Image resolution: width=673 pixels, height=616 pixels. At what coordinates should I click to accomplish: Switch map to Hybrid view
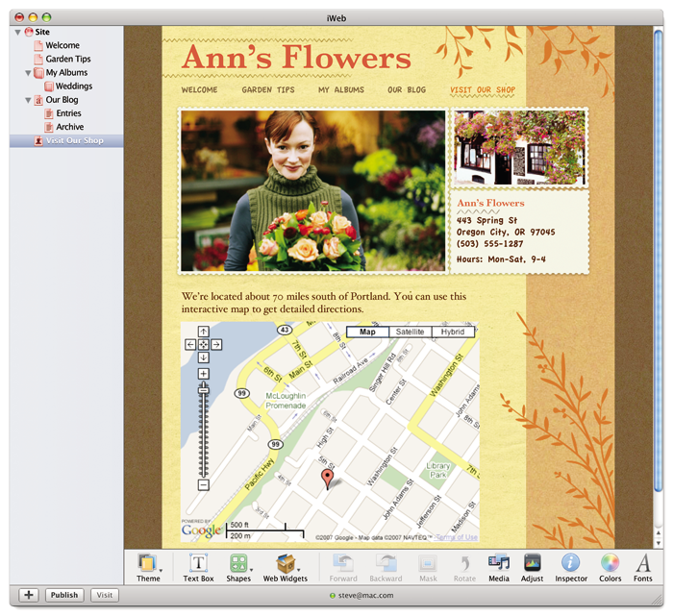click(453, 332)
